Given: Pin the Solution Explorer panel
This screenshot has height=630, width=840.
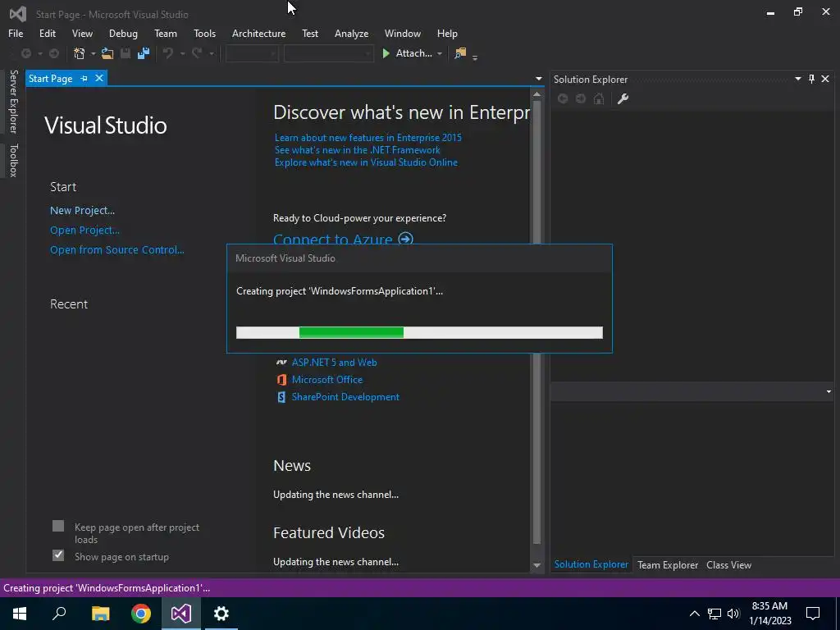Looking at the screenshot, I should click(x=811, y=79).
